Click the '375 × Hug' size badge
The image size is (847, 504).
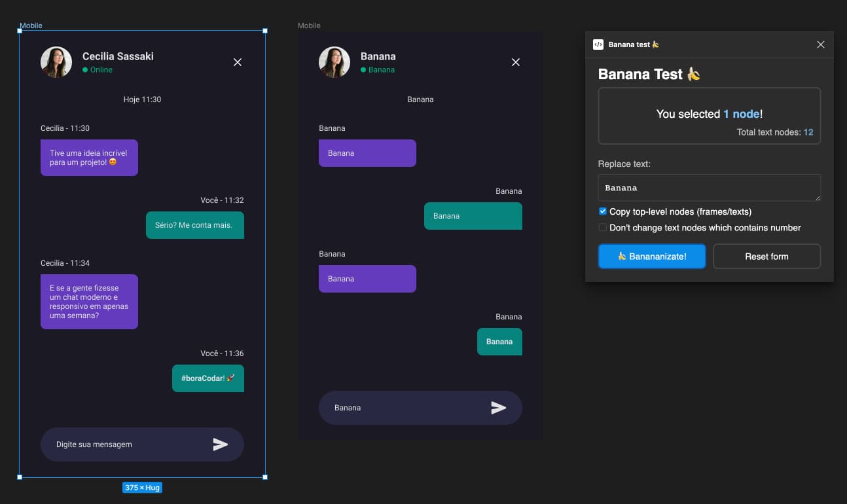(x=142, y=488)
